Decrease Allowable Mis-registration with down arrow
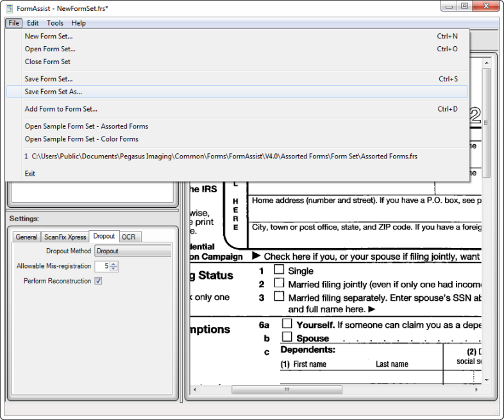The width and height of the screenshot is (504, 420). 113,269
